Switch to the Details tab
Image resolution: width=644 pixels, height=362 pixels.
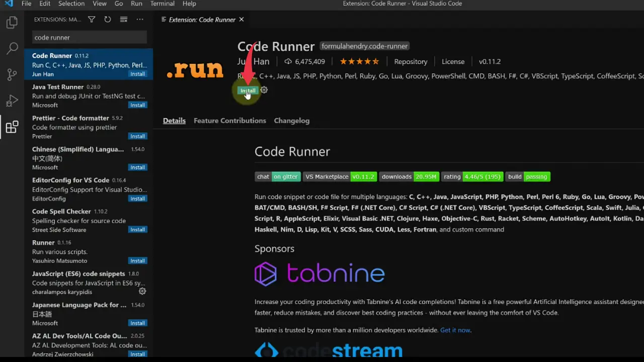click(x=174, y=121)
